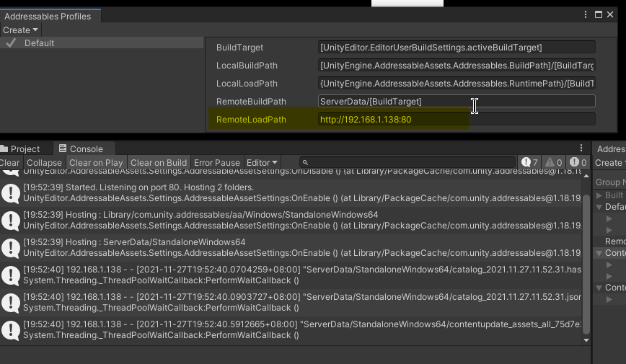
Task: Select the Hosting Library/com.unity.addressables log entry
Action: [x=291, y=221]
